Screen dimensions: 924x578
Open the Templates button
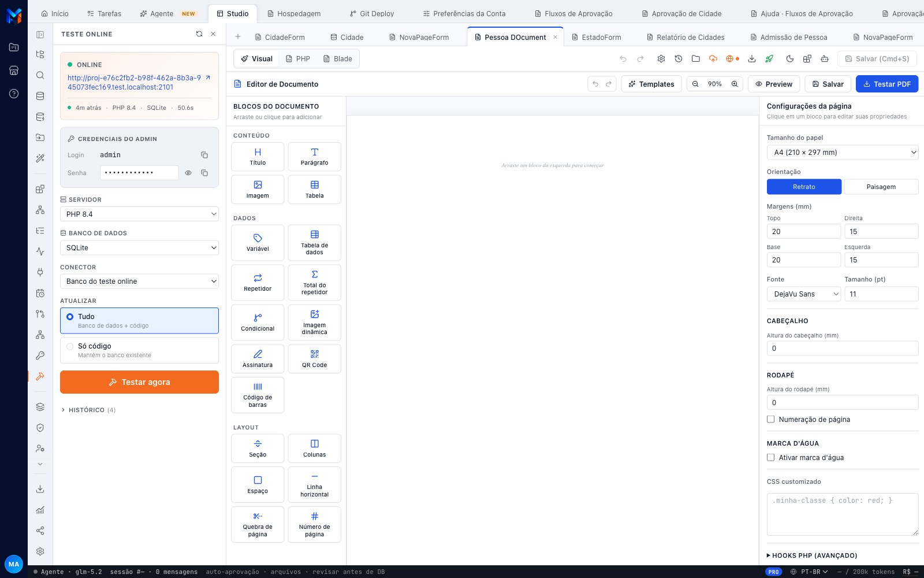pos(651,84)
